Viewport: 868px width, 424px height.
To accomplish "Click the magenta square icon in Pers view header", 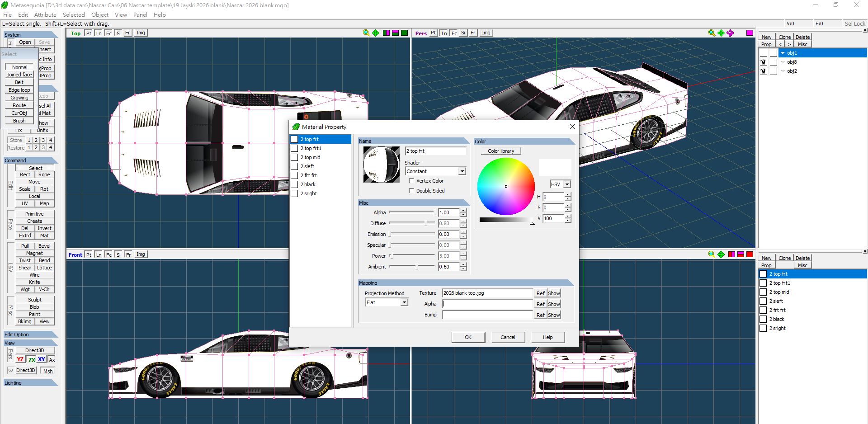I will tap(750, 33).
